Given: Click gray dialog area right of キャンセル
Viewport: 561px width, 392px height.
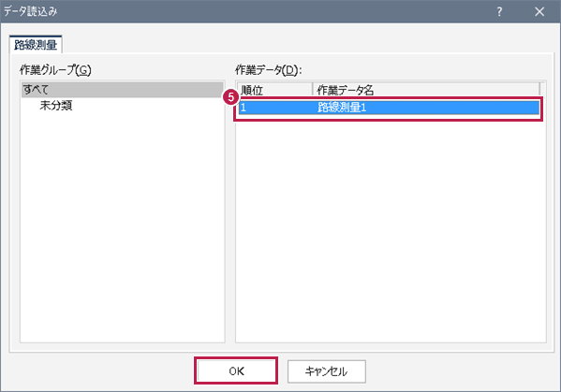Looking at the screenshot, I should 462,371.
